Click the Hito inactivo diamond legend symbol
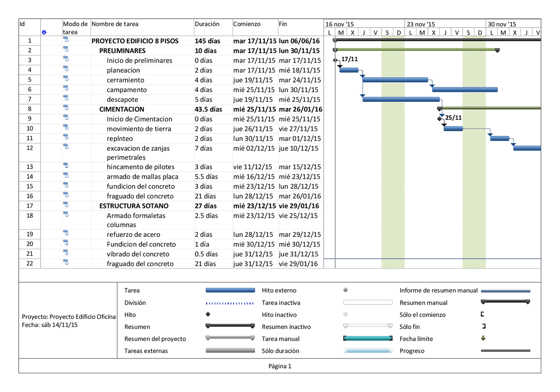Screen dimensions: 560x392 point(346,314)
